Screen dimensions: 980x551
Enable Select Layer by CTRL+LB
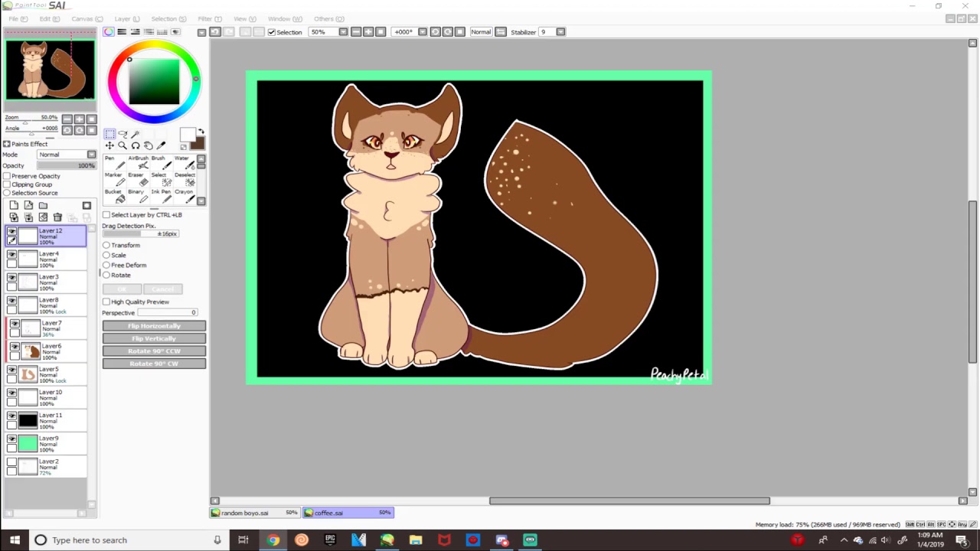tap(106, 215)
